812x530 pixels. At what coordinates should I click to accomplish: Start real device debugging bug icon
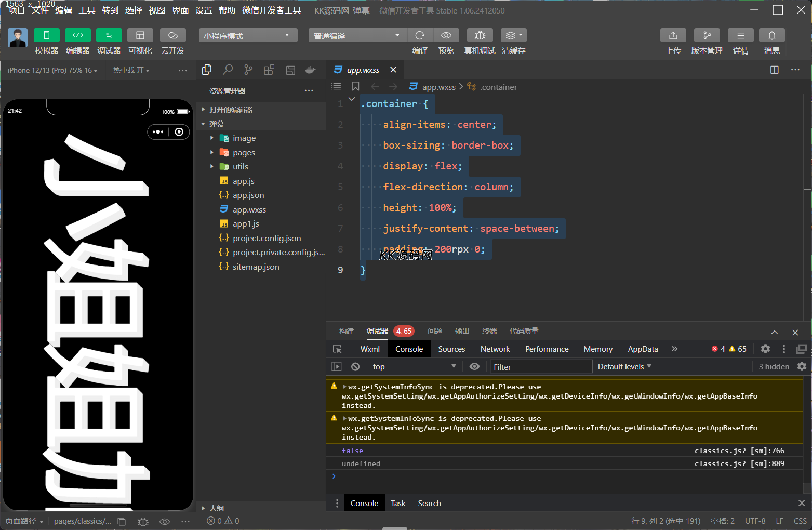(x=480, y=35)
